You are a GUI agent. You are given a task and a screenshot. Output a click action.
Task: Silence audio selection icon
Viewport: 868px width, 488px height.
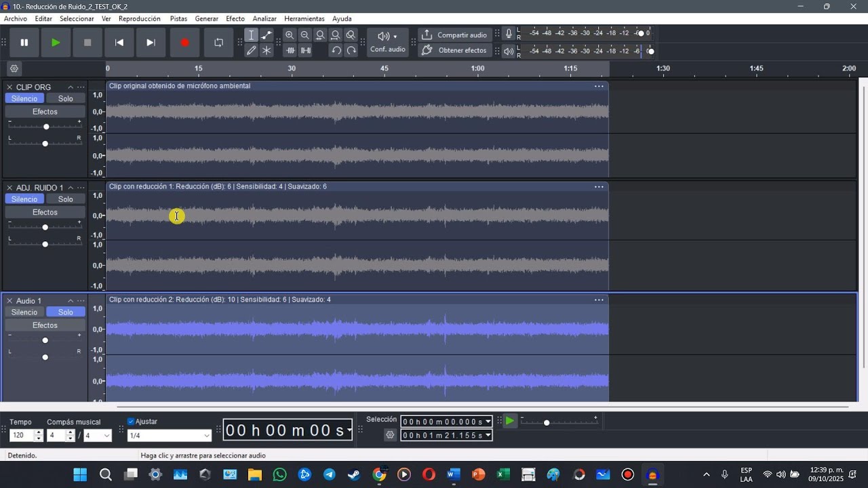tap(306, 50)
